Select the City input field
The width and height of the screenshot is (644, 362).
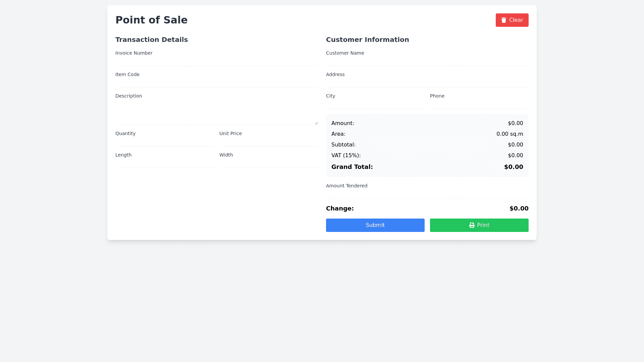pyautogui.click(x=375, y=105)
